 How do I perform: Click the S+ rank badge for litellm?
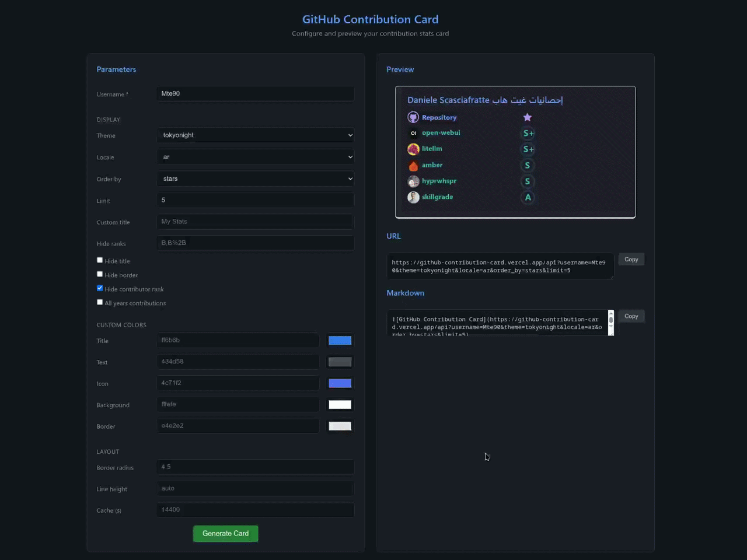528,149
